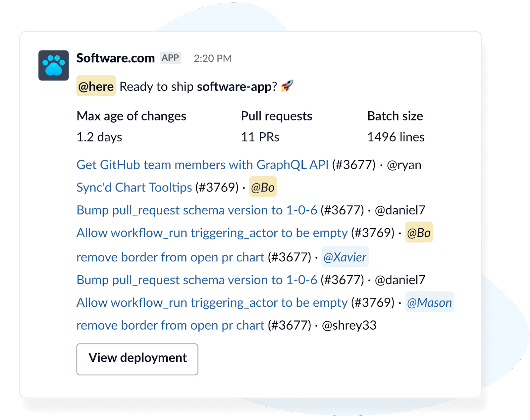Viewport: 530px width, 420px height.
Task: Click the @Bo mention on Sync'd Chart Tooltips row
Action: (x=263, y=187)
